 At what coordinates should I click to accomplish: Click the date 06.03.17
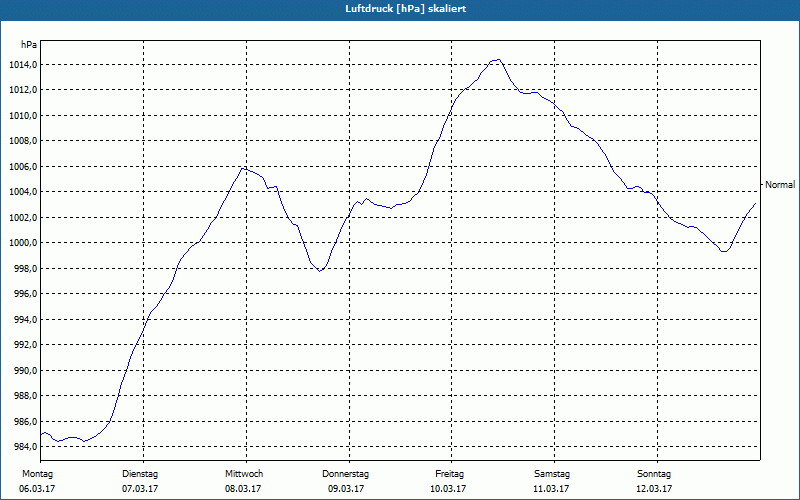click(x=37, y=489)
